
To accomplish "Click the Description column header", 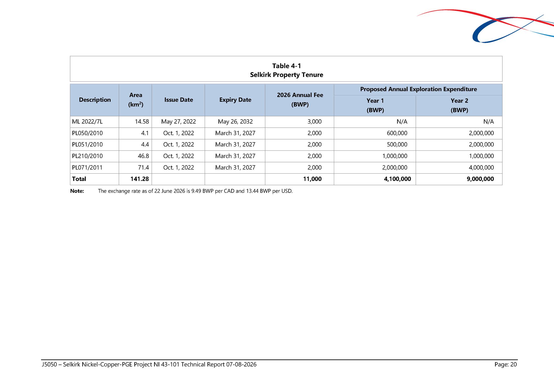I will coord(95,100).
